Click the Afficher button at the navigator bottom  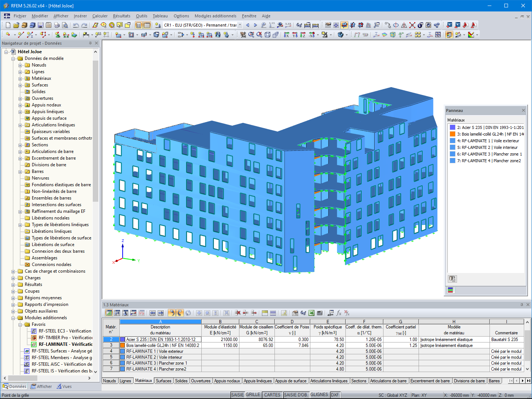(41, 386)
